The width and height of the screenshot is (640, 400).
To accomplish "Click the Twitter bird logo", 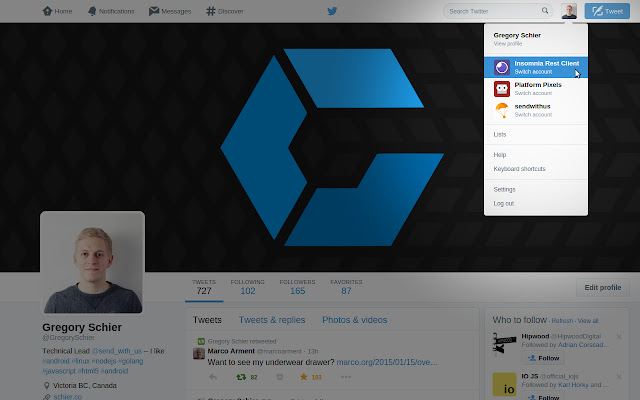I will pyautogui.click(x=332, y=11).
